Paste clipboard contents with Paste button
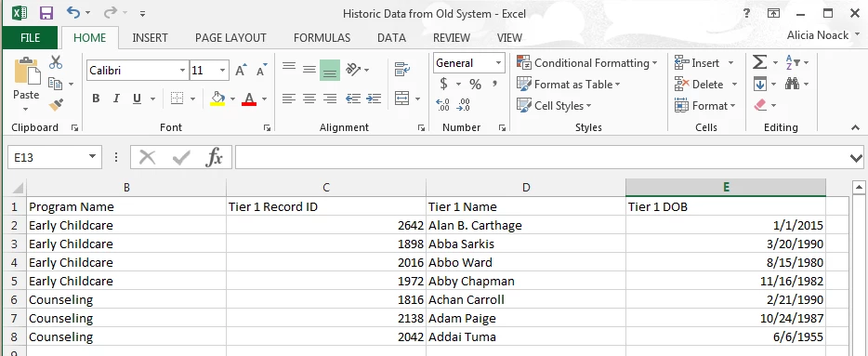868x356 pixels. (27, 71)
